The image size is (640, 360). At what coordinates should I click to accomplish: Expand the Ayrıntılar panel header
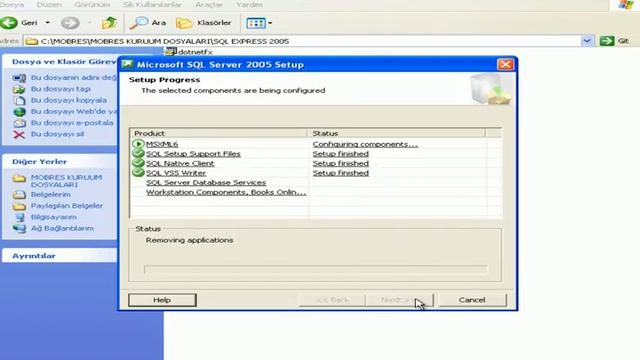[60, 256]
